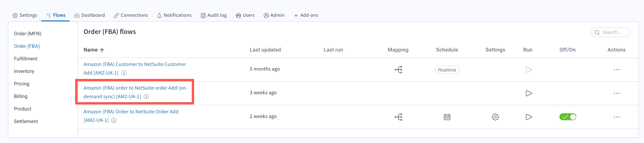Run the Order to NetSuite Order Add flow

point(528,117)
